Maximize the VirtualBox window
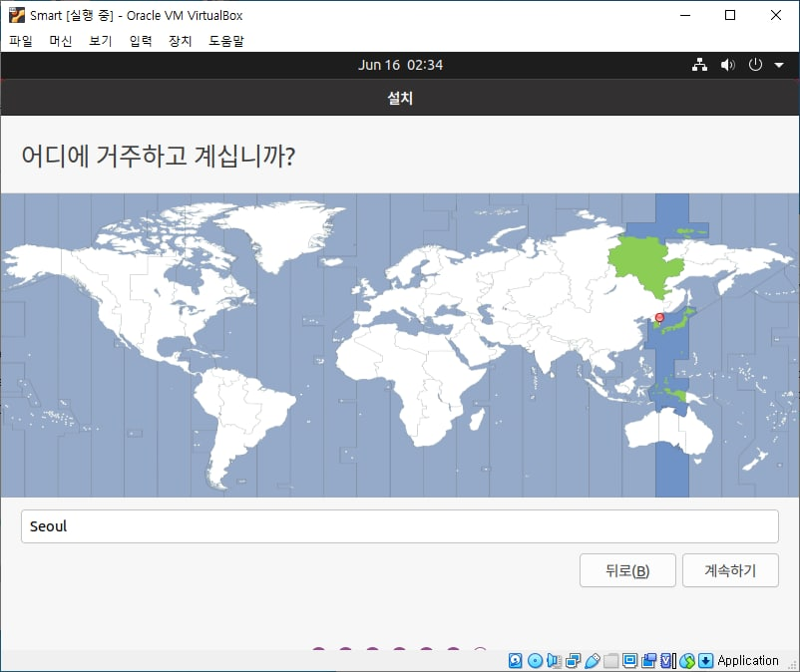 click(x=730, y=15)
